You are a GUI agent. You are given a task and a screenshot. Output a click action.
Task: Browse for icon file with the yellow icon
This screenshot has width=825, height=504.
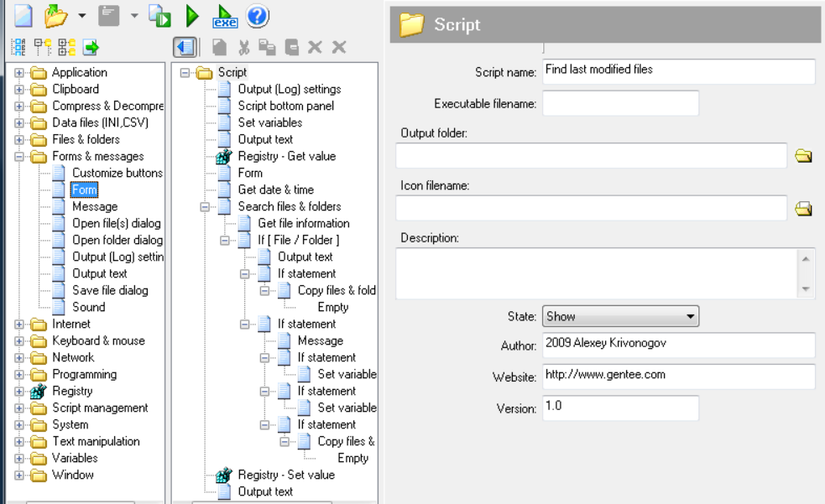pyautogui.click(x=803, y=209)
